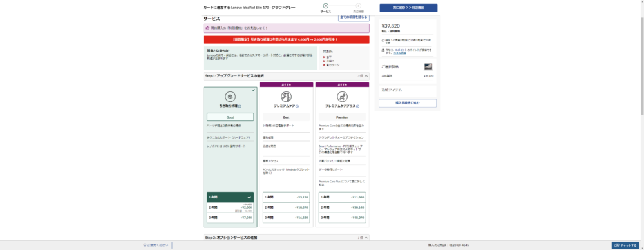Select プレミアムケア 1年間 at +¥3,190
Image resolution: width=644 pixels, height=250 pixels.
coord(287,197)
